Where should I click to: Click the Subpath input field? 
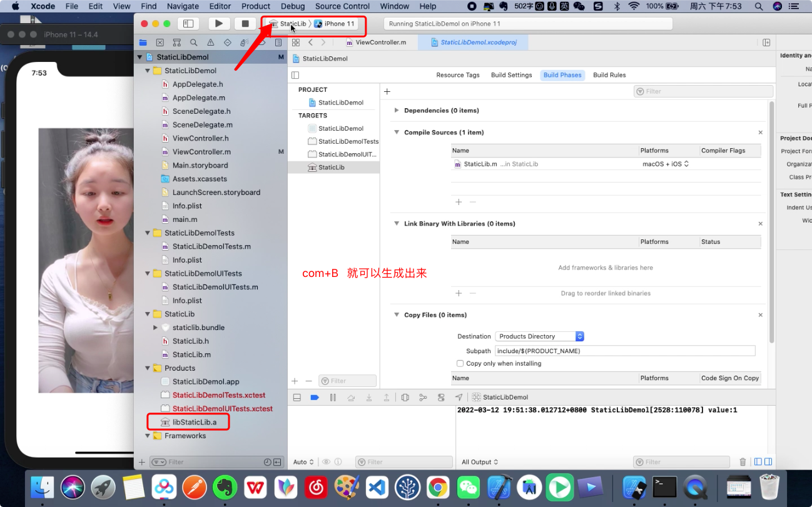pos(625,351)
